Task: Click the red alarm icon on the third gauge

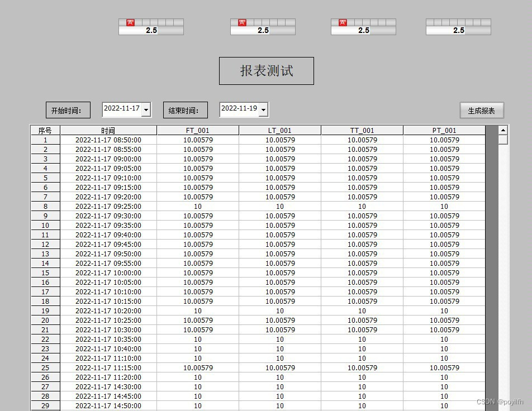Action: [343, 23]
